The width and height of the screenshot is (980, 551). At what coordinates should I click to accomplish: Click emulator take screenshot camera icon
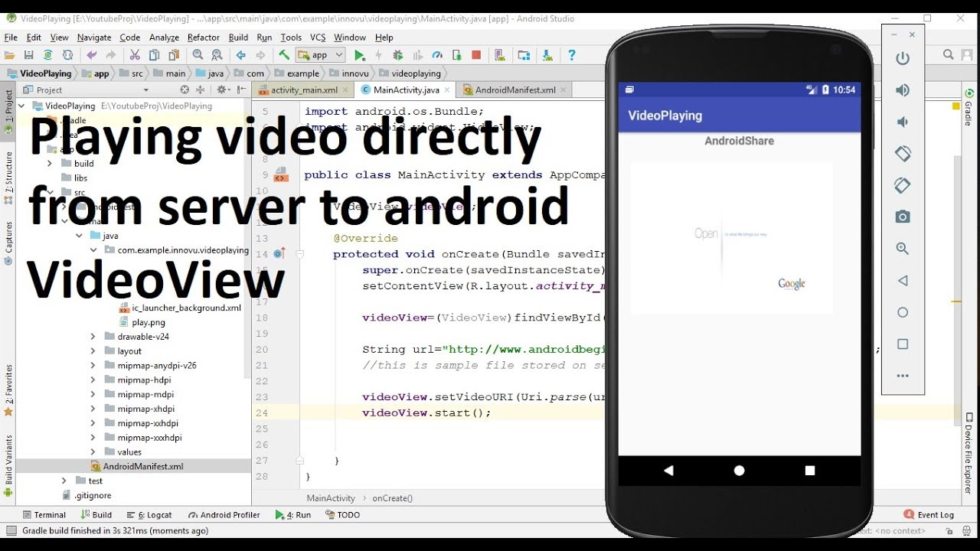pyautogui.click(x=903, y=217)
